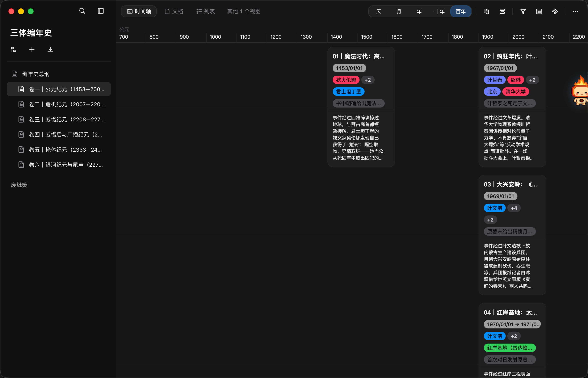Viewport: 588px width, 378px height.
Task: Click the 原著未给出精确月... note tag
Action: pyautogui.click(x=510, y=231)
